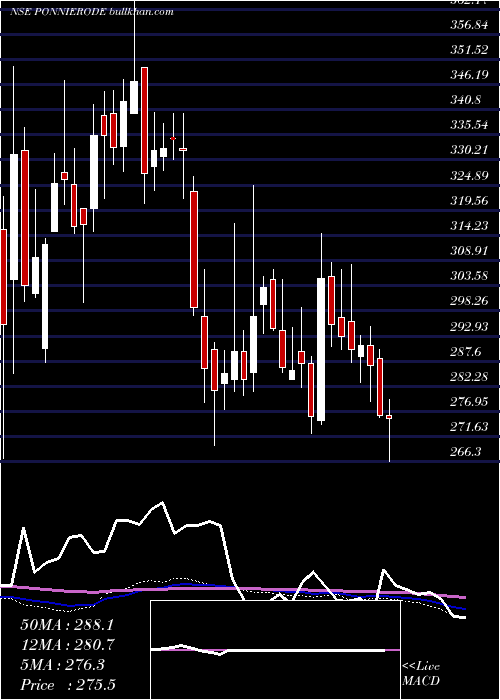
Task: Select the 266.3 price label
Action: (465, 452)
